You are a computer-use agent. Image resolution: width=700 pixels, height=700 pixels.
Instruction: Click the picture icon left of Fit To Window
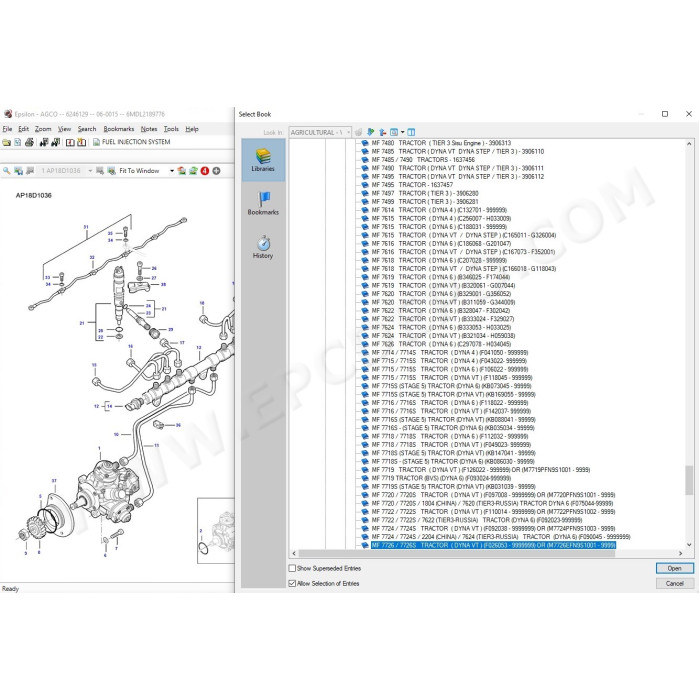112,171
